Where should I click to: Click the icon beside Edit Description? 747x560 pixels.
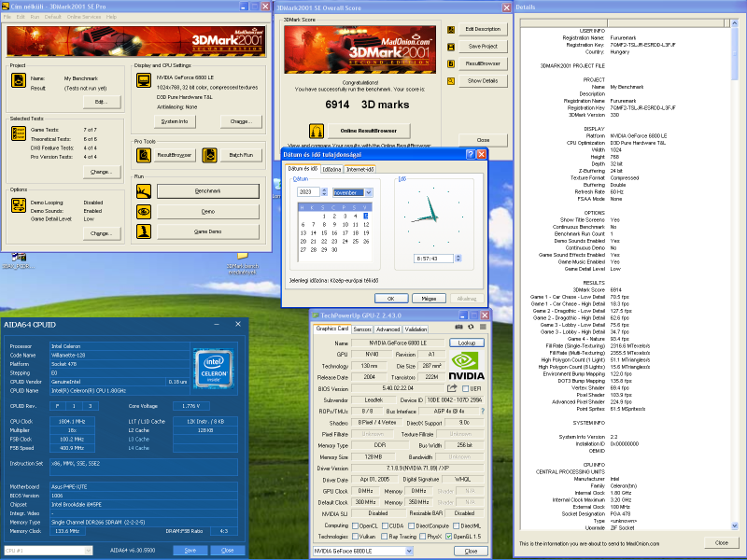[x=451, y=30]
